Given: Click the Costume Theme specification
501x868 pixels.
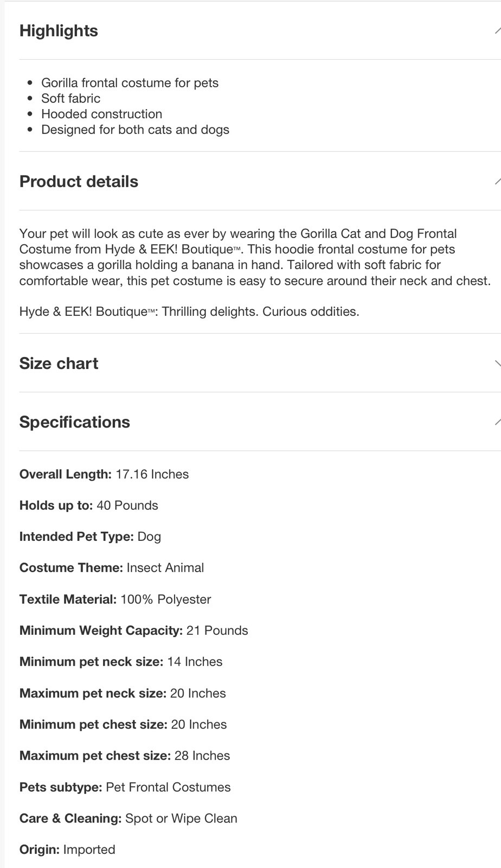Looking at the screenshot, I should [x=112, y=568].
